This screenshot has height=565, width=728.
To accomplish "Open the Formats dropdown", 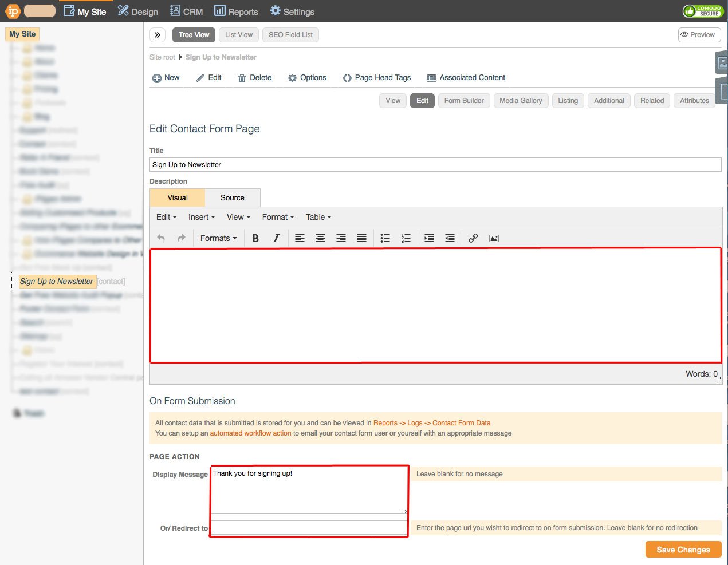I will coord(218,238).
